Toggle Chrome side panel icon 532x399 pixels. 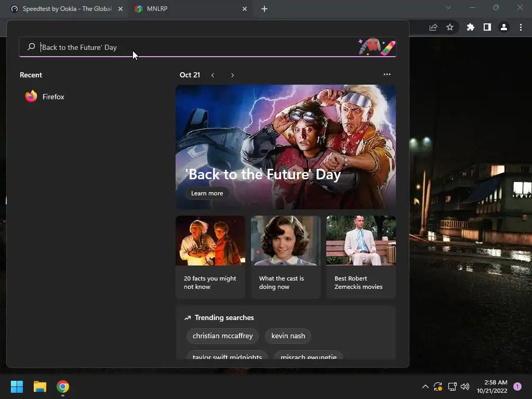[487, 27]
